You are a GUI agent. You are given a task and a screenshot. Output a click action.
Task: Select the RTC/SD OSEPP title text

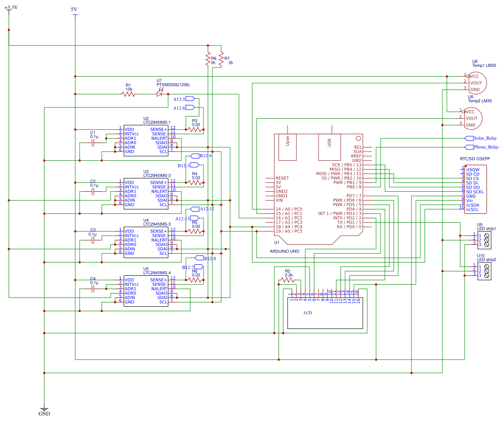(475, 159)
